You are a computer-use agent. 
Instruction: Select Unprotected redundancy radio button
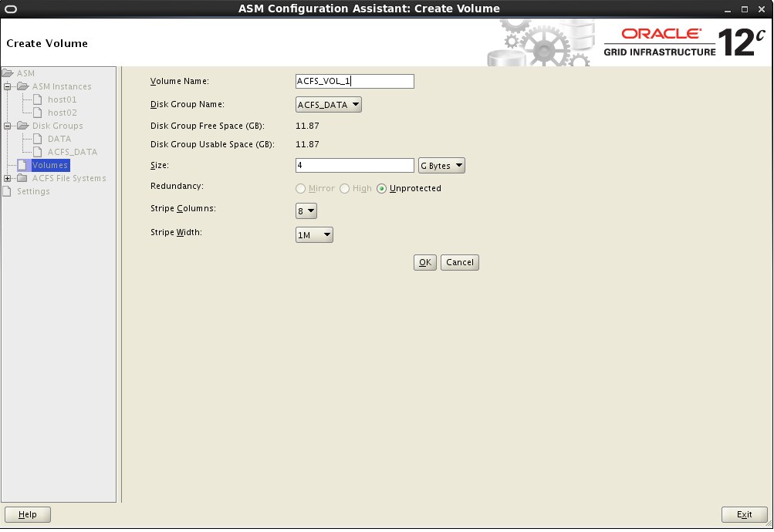(x=381, y=188)
